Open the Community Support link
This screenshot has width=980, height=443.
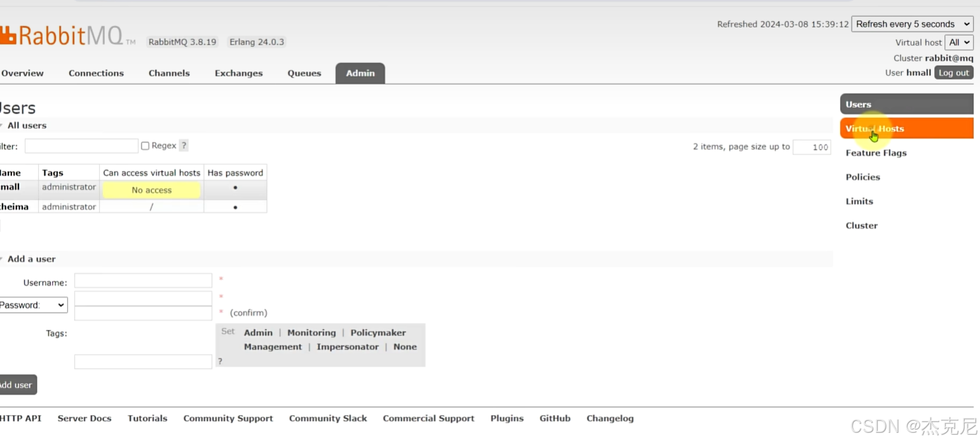228,418
